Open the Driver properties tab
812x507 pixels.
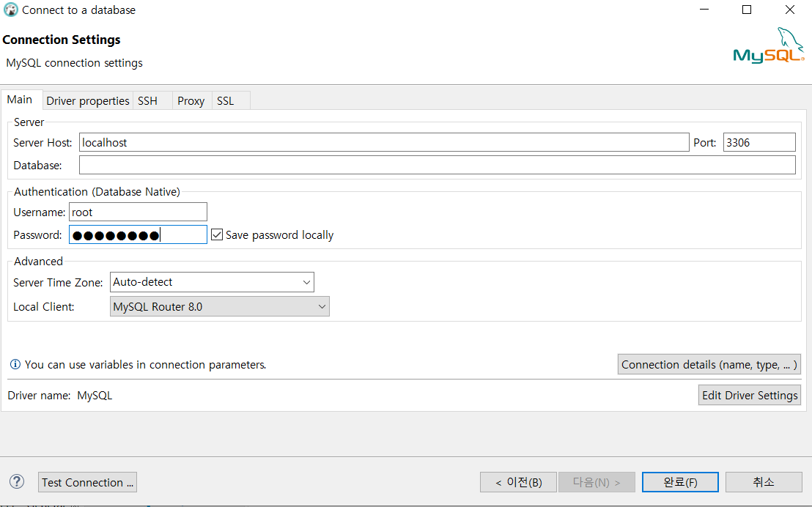87,101
